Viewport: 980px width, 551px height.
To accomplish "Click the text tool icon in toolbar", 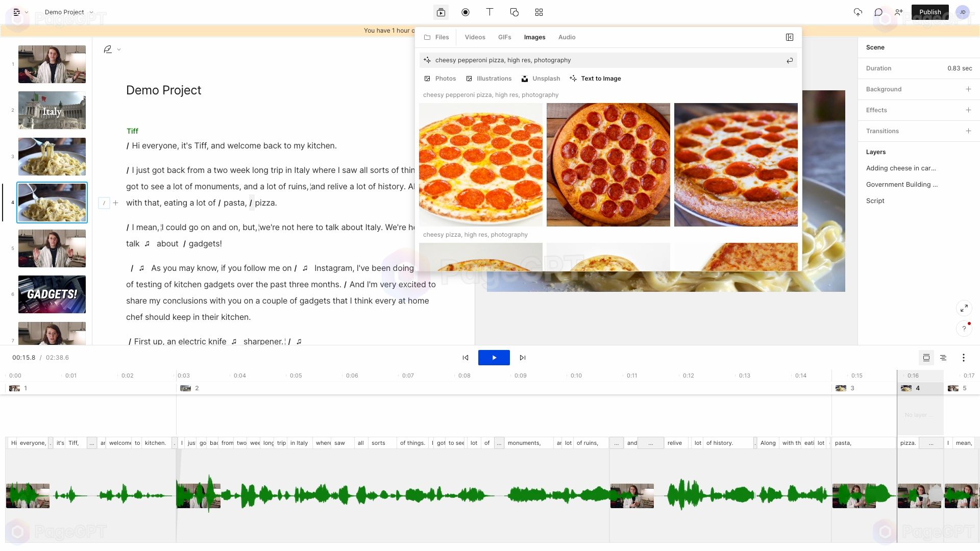I will pos(490,12).
